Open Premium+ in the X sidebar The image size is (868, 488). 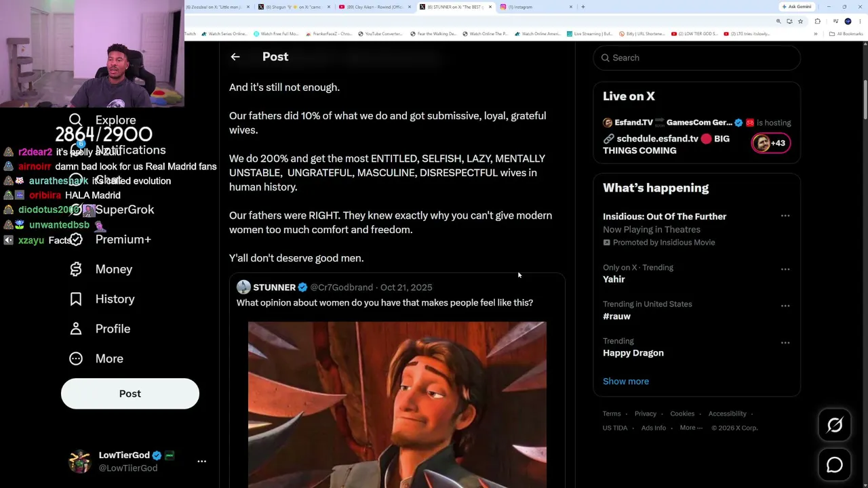pyautogui.click(x=110, y=239)
